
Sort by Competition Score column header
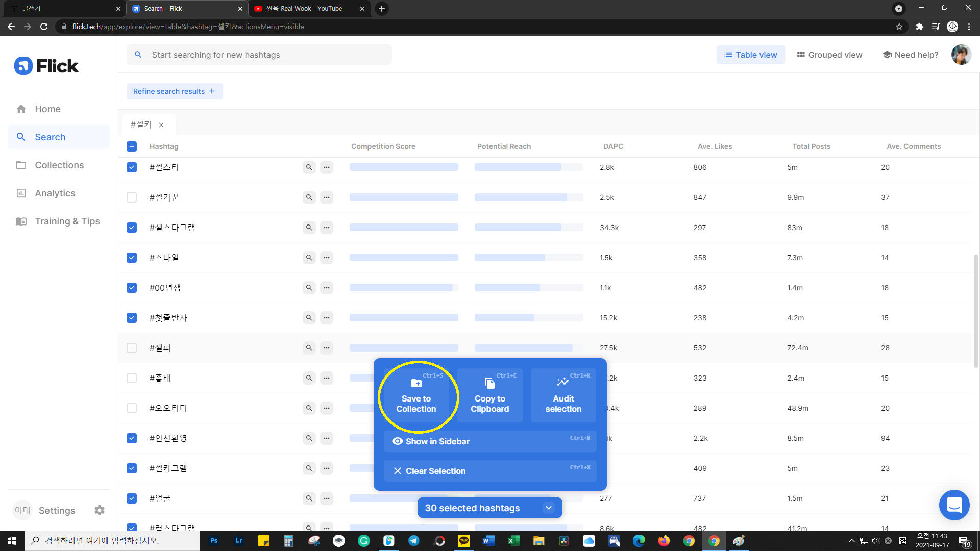[383, 146]
